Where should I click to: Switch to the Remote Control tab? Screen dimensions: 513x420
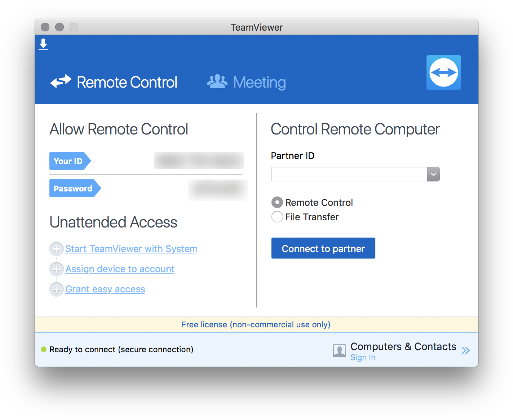127,82
